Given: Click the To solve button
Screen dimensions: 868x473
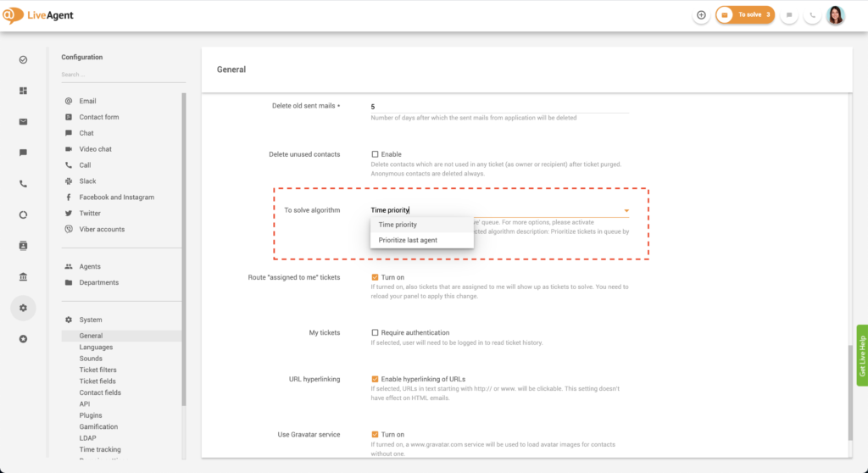Looking at the screenshot, I should pyautogui.click(x=745, y=15).
